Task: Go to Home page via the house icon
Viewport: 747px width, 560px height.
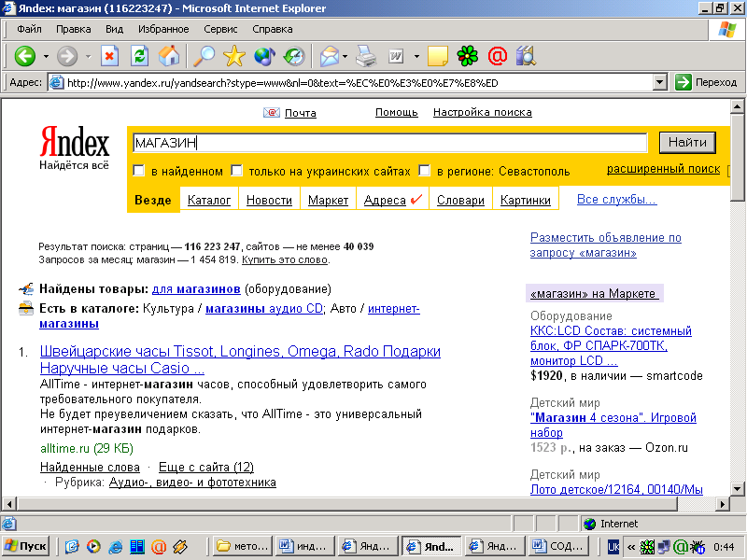Action: (x=169, y=56)
